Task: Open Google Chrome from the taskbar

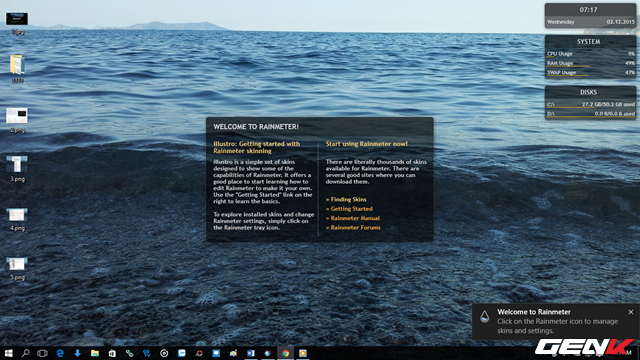Action: [x=285, y=353]
